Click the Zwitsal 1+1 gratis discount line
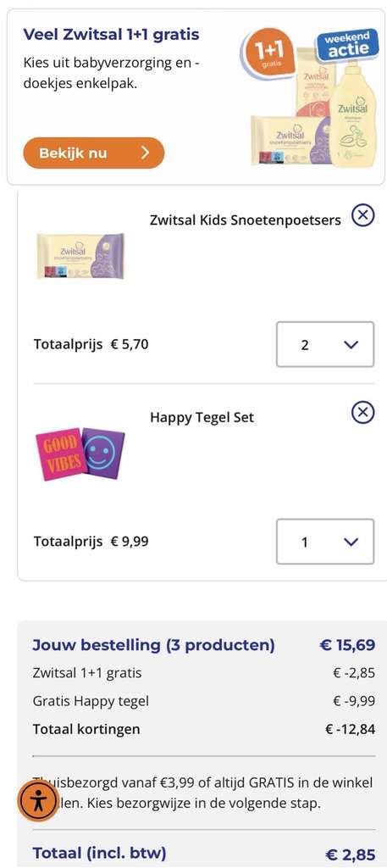Screen dimensions: 387x868 click(x=203, y=673)
